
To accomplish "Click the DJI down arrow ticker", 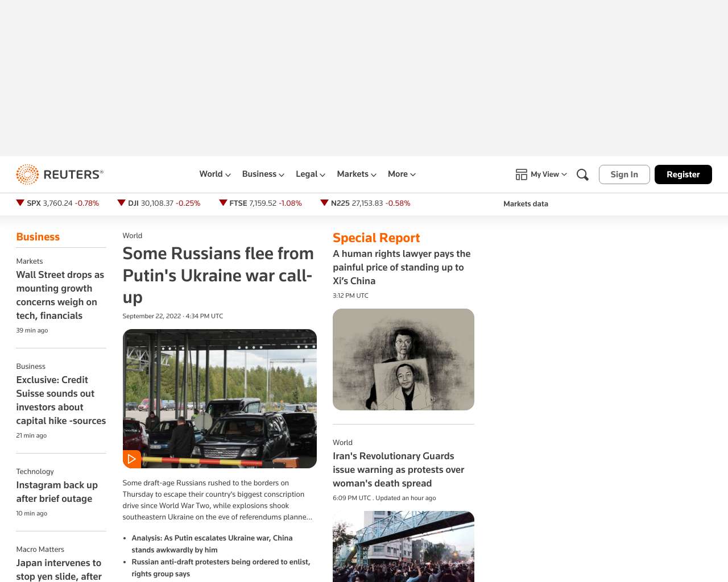I will 121,203.
